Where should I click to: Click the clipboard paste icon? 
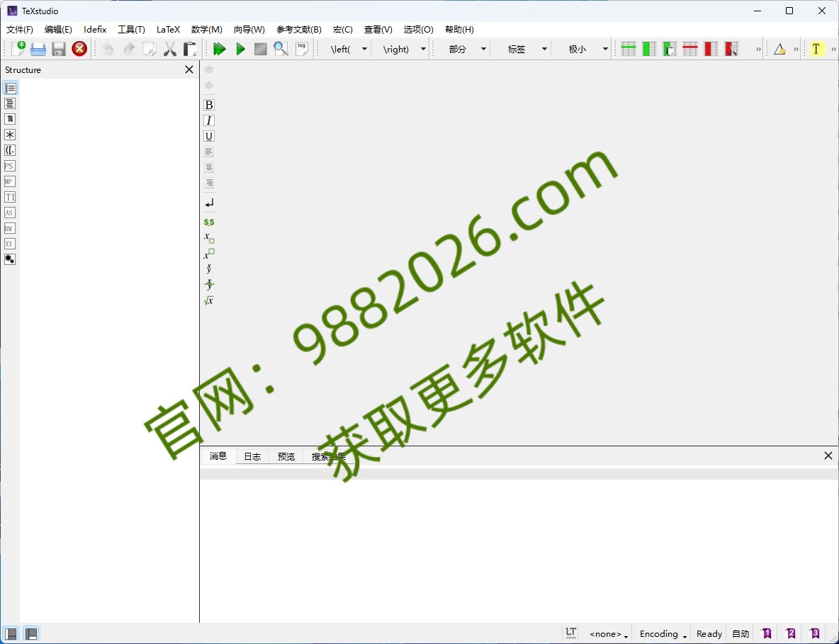(x=190, y=49)
